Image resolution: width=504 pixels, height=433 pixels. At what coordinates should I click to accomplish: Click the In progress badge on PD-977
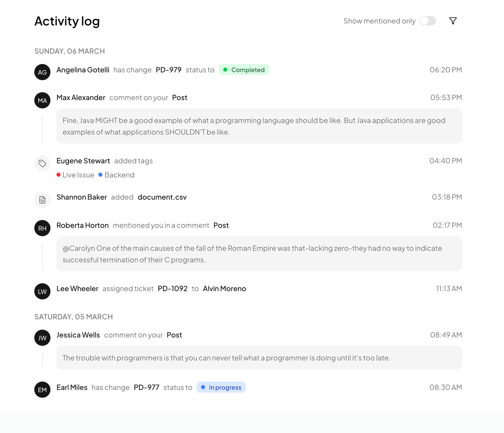tap(221, 387)
